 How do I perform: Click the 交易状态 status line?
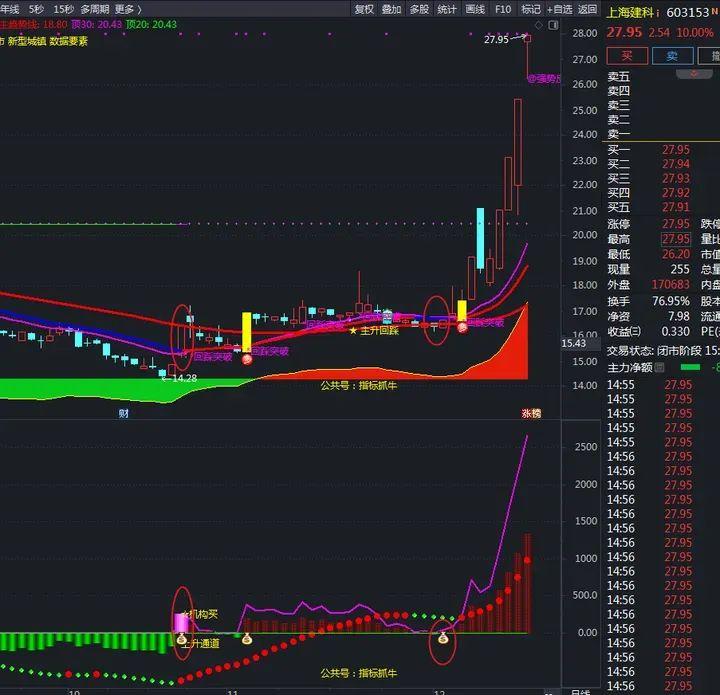[663, 351]
